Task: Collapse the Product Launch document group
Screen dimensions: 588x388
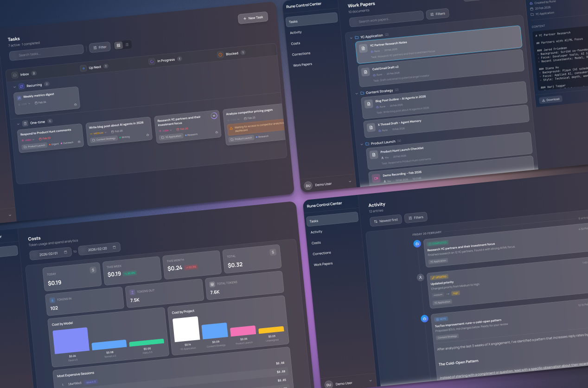Action: pyautogui.click(x=361, y=143)
